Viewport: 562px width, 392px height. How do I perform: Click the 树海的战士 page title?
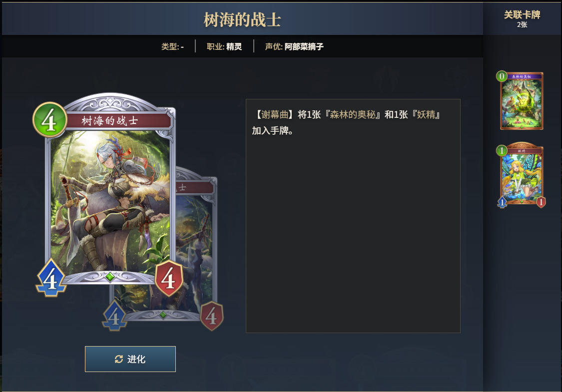[242, 19]
